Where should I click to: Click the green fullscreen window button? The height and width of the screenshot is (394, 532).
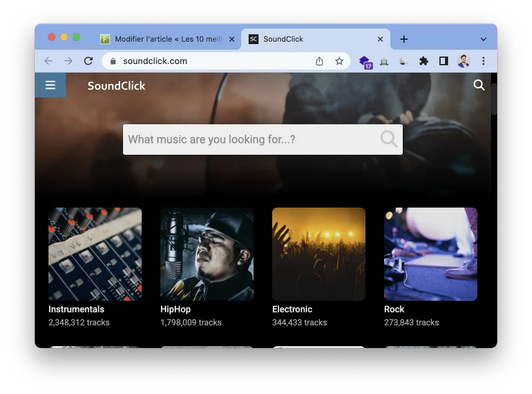pos(76,37)
